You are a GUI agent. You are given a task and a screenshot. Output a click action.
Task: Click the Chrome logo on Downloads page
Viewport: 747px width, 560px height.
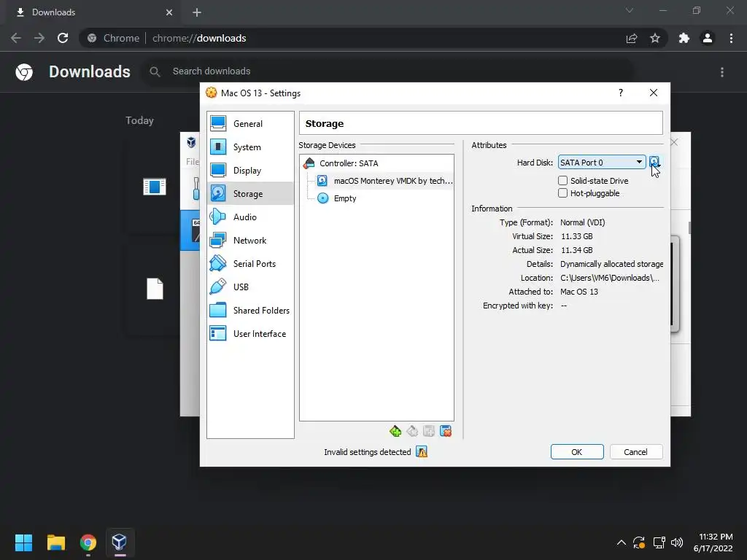pyautogui.click(x=24, y=72)
